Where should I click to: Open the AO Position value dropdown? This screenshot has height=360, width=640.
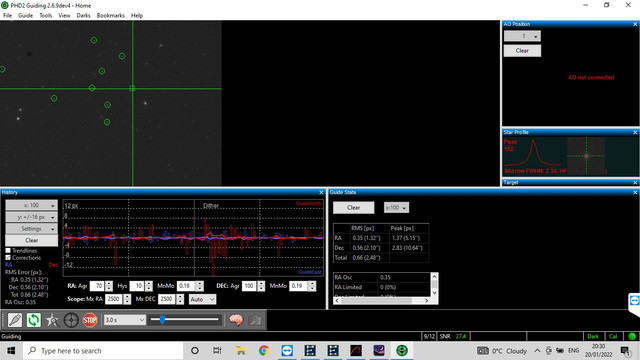(x=522, y=36)
